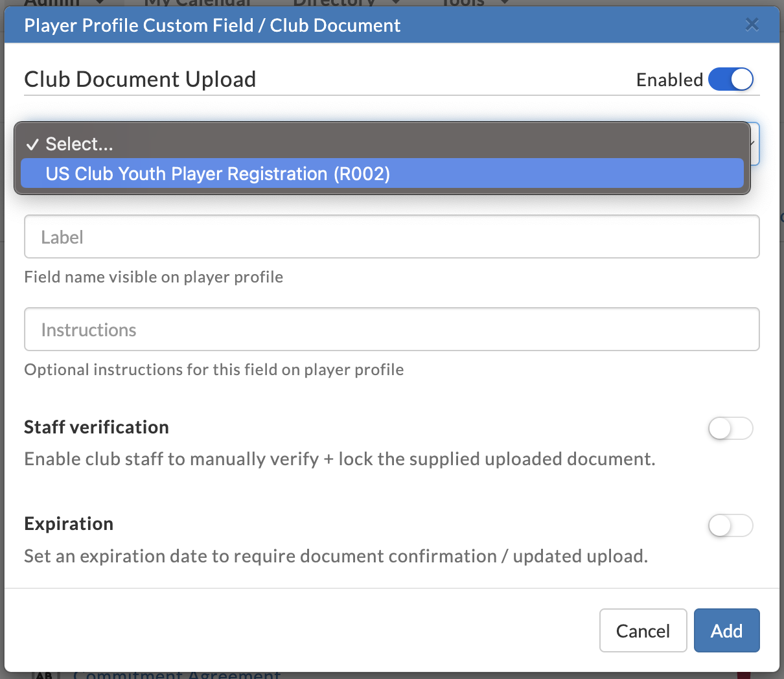This screenshot has width=784, height=679.
Task: Click the Cancel button
Action: pos(643,630)
